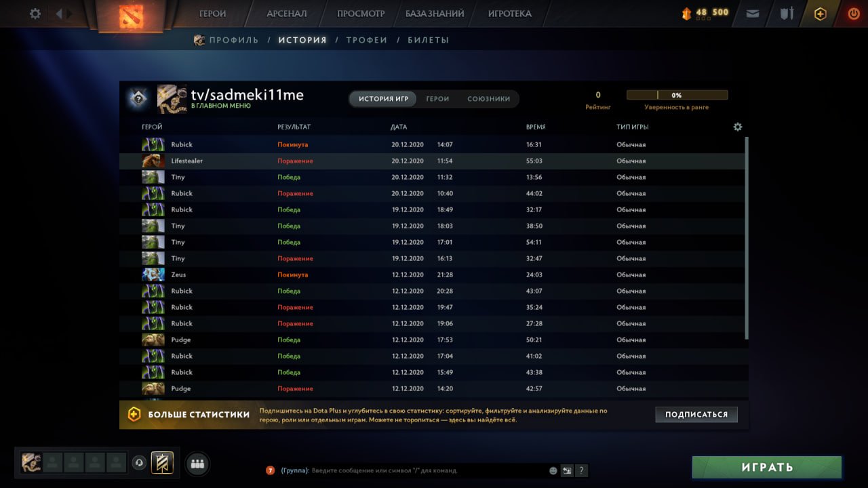Switch to the Союзники view

click(x=488, y=99)
